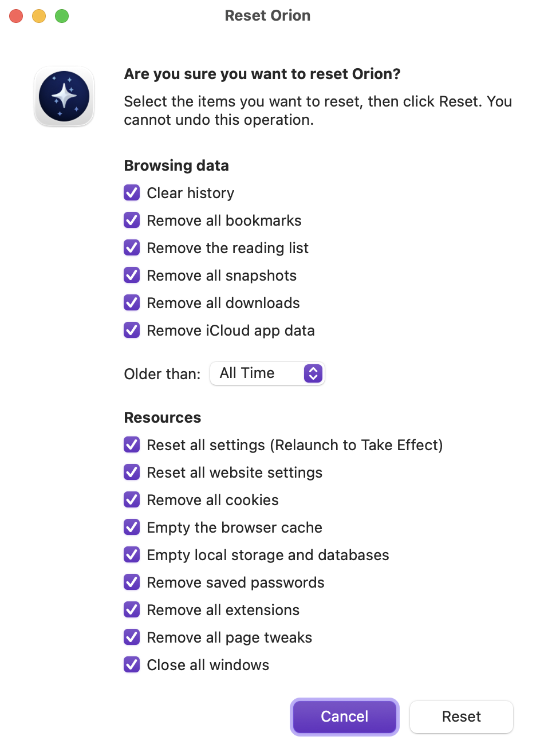Toggle Remove all bookmarks checkbox
The width and height of the screenshot is (536, 756).
pos(132,220)
